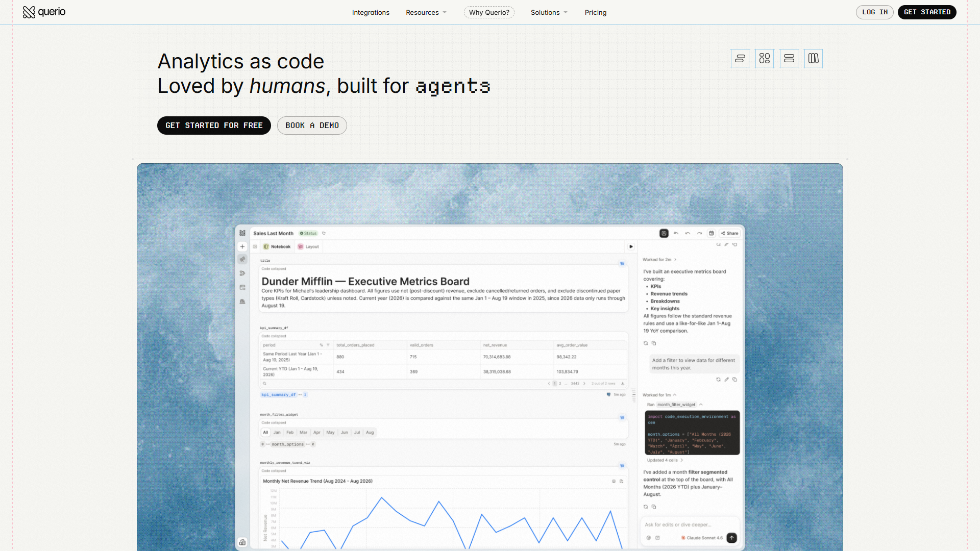Select Aug in month filter widget
The height and width of the screenshot is (551, 980).
click(x=370, y=433)
